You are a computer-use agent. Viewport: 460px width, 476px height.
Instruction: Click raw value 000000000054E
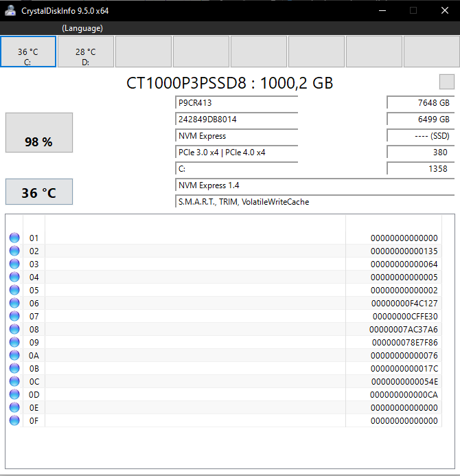pyautogui.click(x=404, y=382)
